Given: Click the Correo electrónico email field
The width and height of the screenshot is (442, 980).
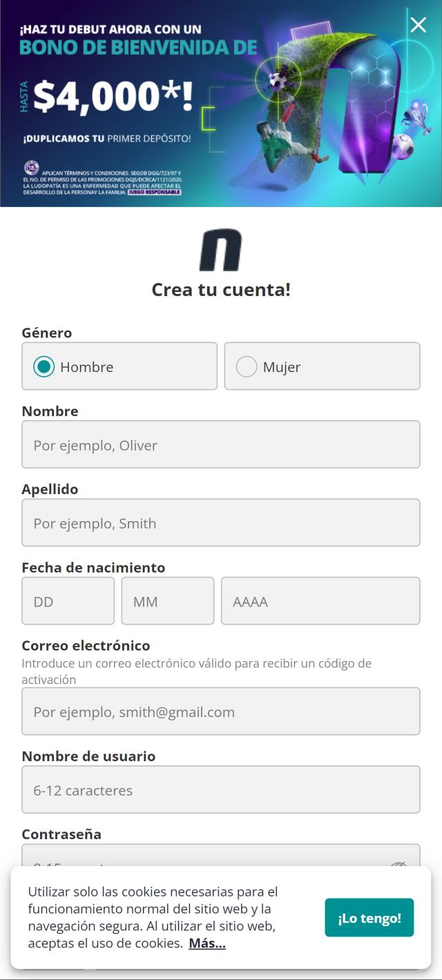Looking at the screenshot, I should (x=220, y=712).
